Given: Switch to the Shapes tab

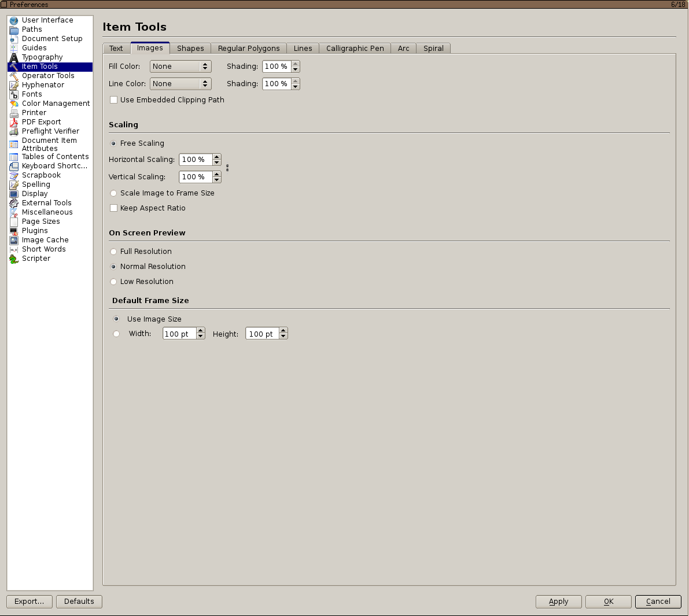Looking at the screenshot, I should point(190,49).
